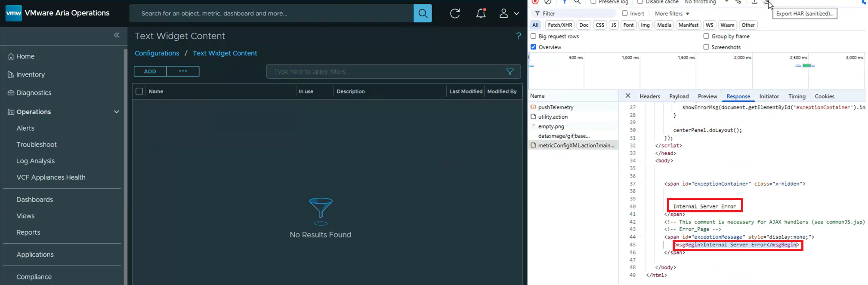Click the filter funnel icon
Viewport: 868px width, 285px height.
point(510,72)
